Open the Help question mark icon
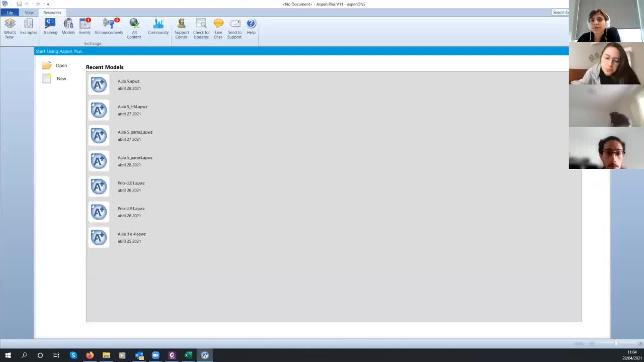 point(251,27)
